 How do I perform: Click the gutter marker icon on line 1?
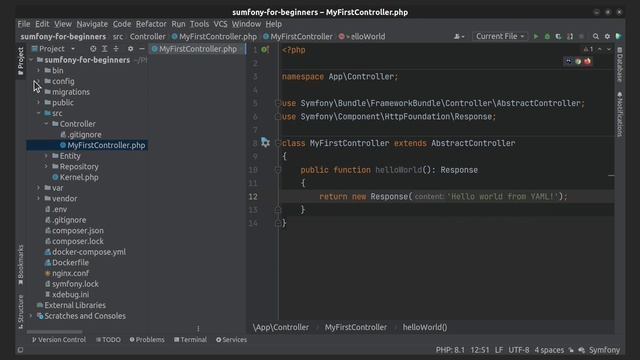pos(265,50)
